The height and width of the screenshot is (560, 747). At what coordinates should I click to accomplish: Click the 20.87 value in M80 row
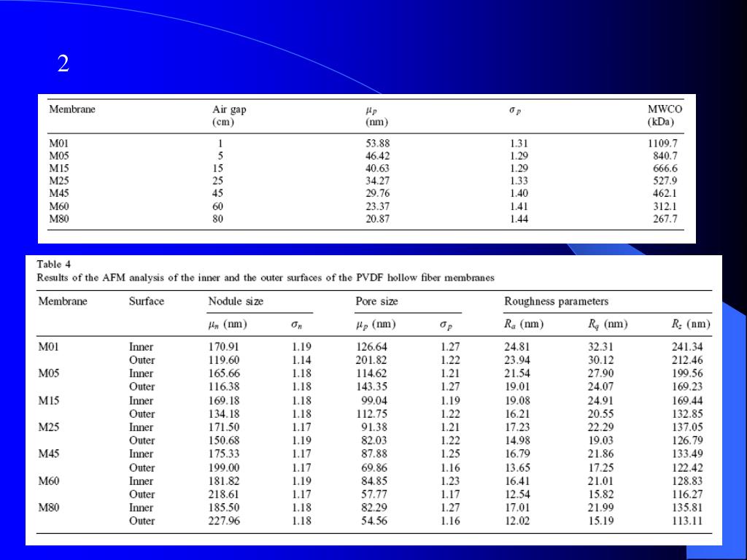coord(378,219)
